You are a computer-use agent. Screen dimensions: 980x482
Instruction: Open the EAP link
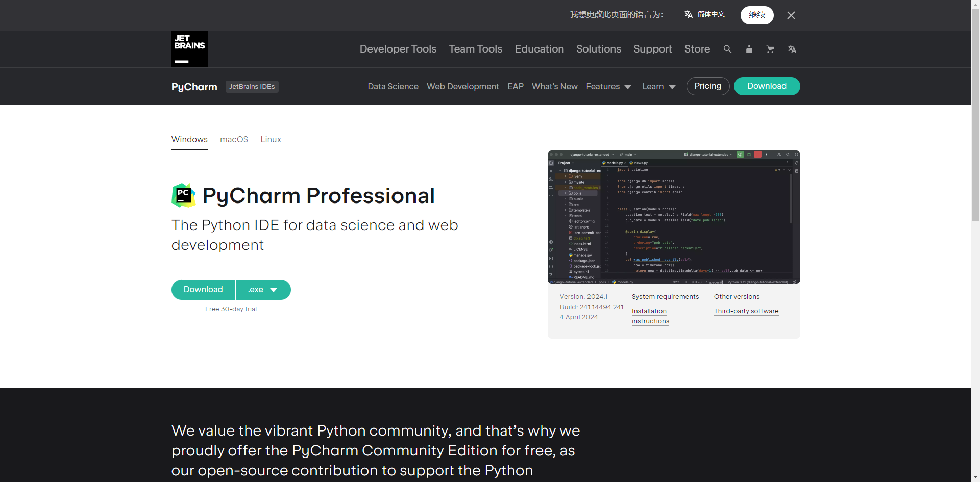tap(516, 86)
